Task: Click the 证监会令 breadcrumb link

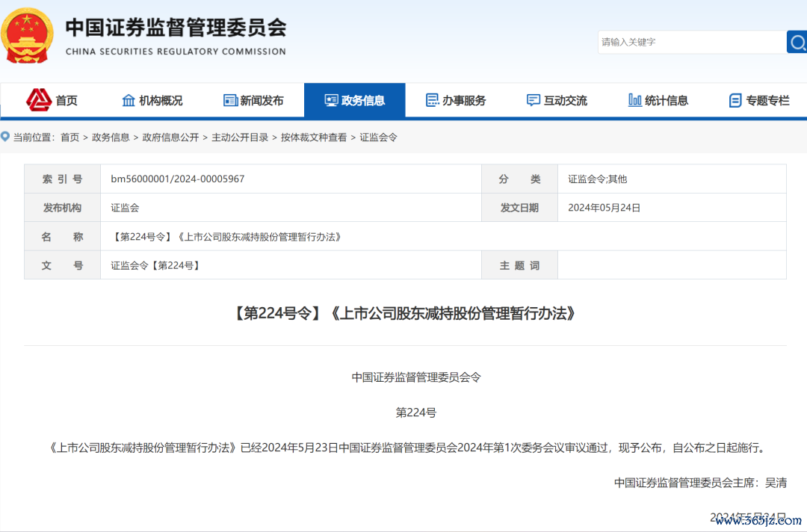Action: 379,137
